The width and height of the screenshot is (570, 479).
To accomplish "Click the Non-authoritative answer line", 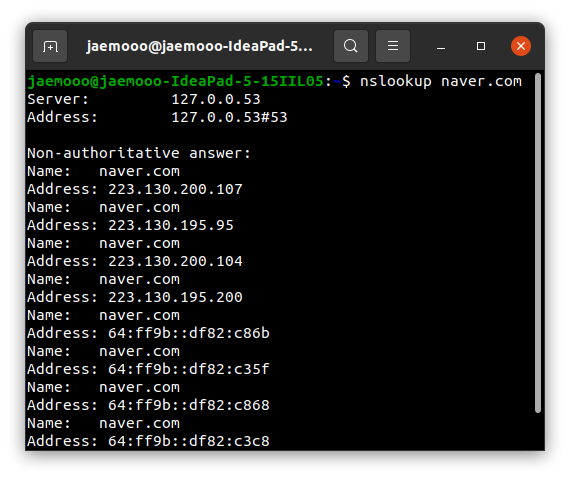I will tap(139, 153).
